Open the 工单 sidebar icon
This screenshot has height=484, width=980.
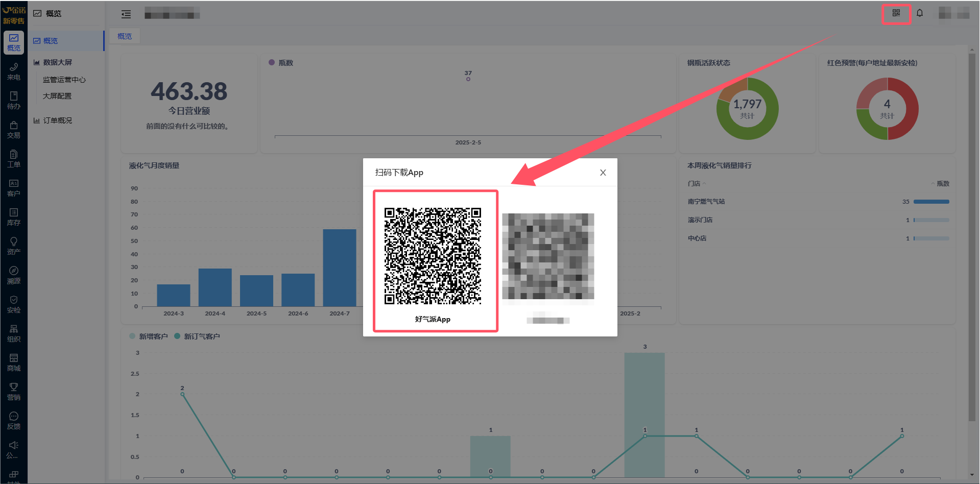pos(14,159)
